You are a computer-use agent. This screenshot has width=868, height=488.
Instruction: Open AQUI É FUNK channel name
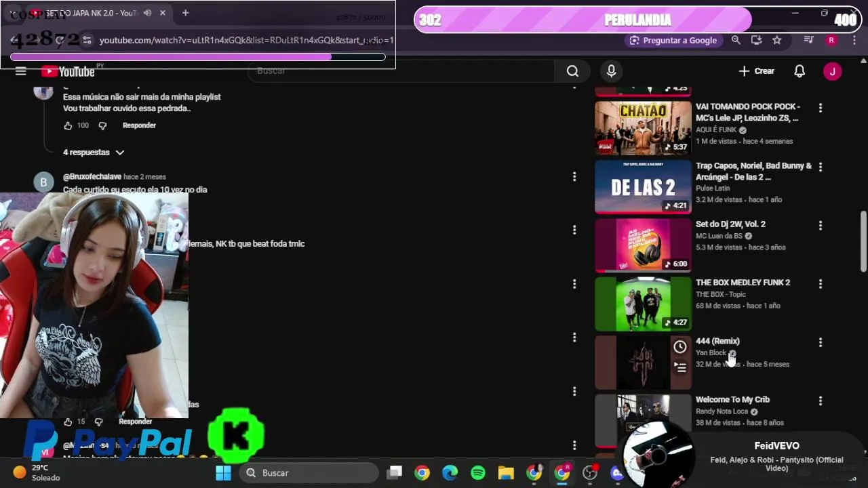(x=716, y=129)
